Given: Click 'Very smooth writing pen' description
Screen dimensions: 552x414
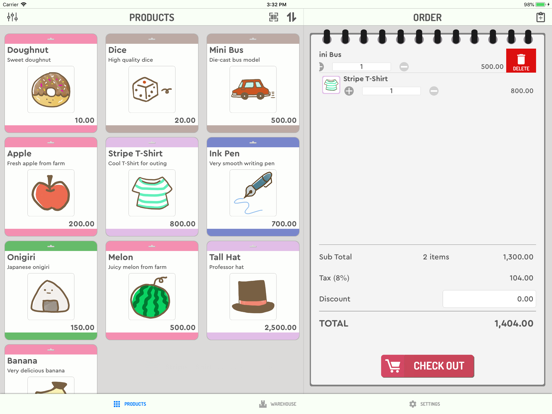Looking at the screenshot, I should click(x=242, y=163).
